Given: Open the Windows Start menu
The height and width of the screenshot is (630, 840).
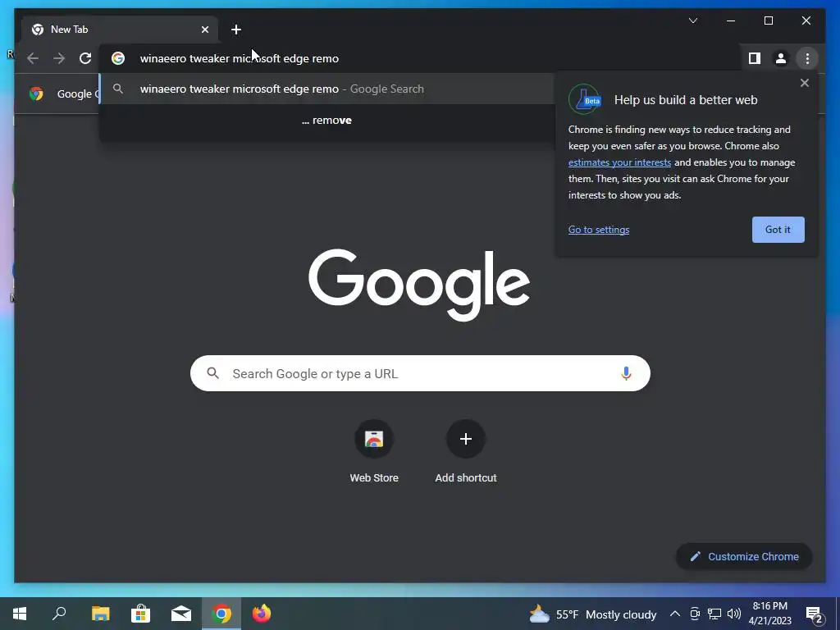Looking at the screenshot, I should [x=20, y=614].
